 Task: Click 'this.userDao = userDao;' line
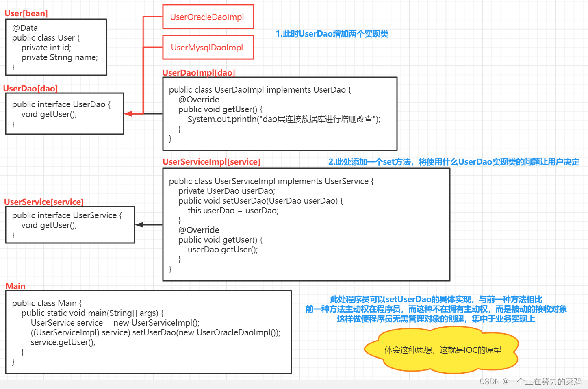click(233, 211)
